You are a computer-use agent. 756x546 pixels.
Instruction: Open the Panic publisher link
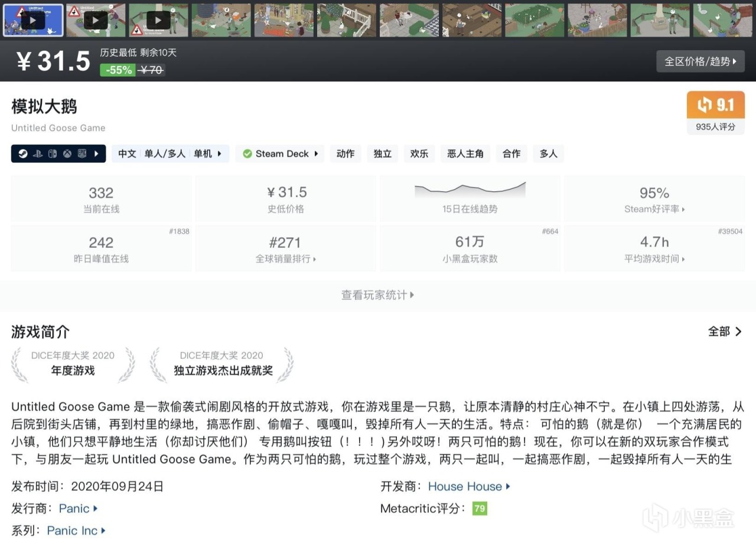pos(78,508)
